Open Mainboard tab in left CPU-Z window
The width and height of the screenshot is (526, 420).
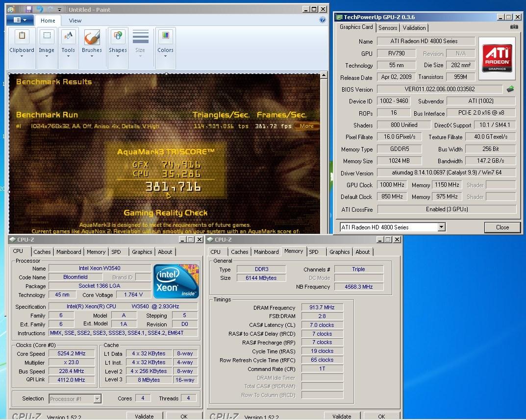(69, 251)
